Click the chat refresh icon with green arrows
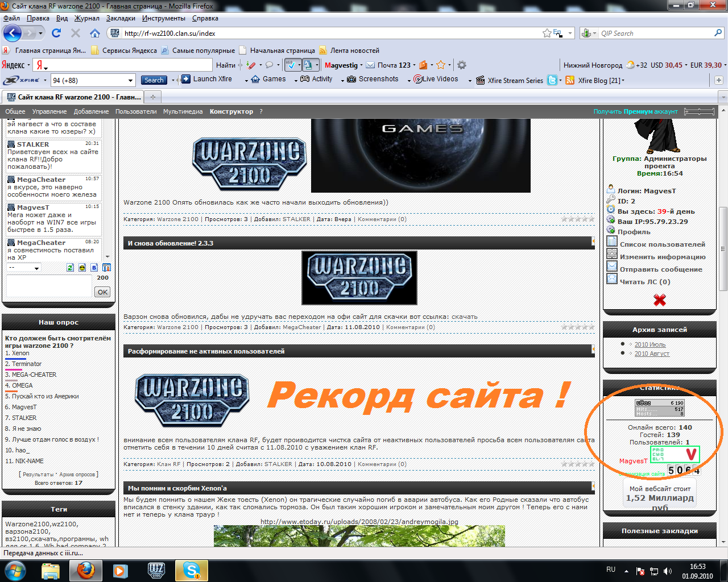The width and height of the screenshot is (728, 582). pos(70,268)
